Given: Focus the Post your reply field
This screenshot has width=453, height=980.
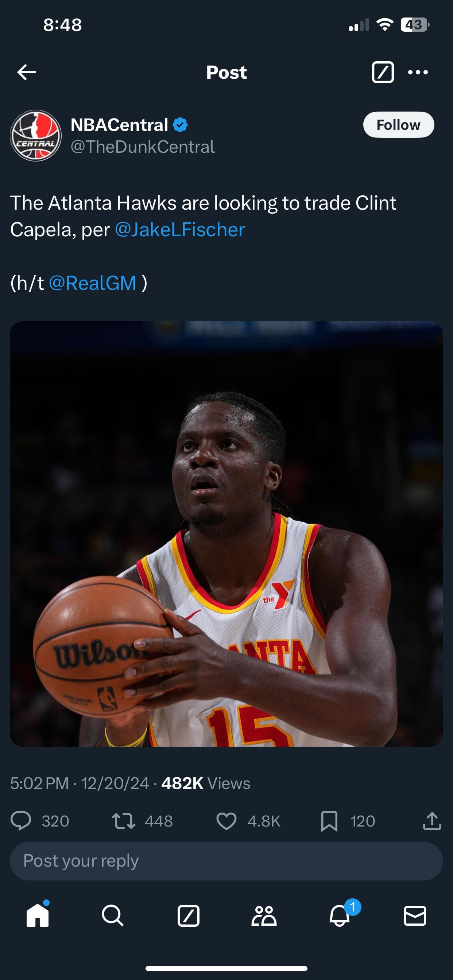Looking at the screenshot, I should (226, 861).
